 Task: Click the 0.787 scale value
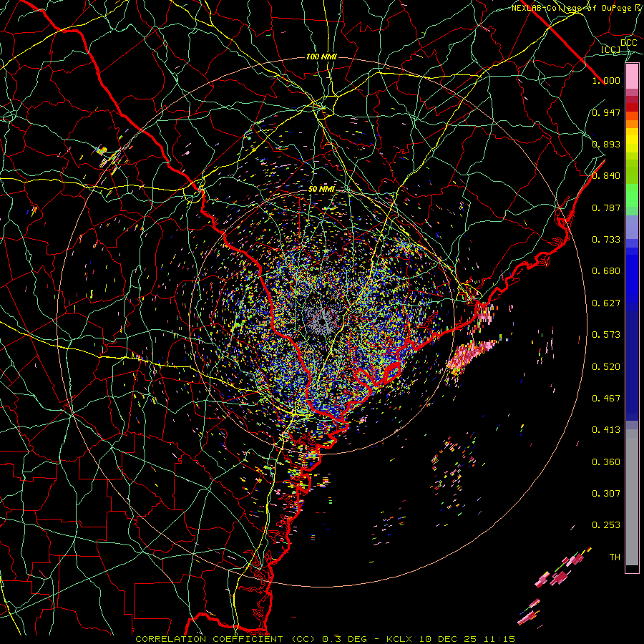click(606, 208)
